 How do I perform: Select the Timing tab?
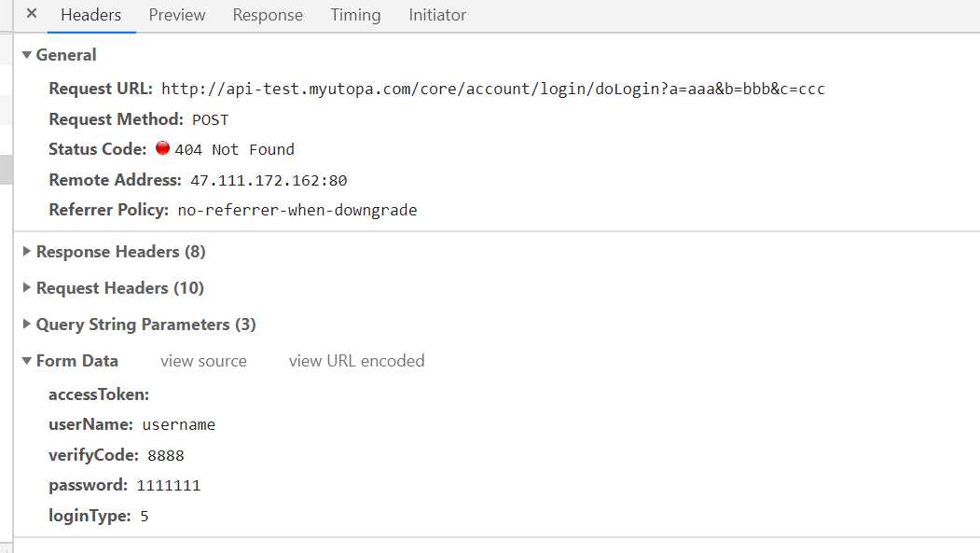coord(355,15)
